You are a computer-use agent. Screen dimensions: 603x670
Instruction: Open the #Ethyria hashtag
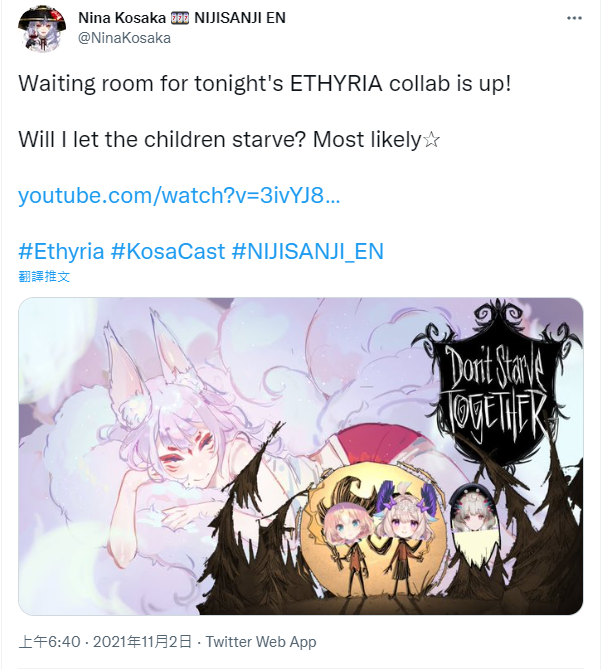(x=61, y=251)
